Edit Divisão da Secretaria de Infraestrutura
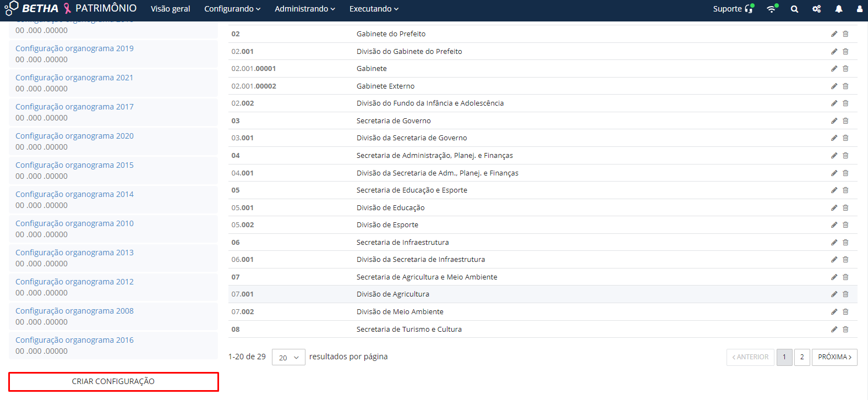This screenshot has width=868, height=400. point(834,260)
